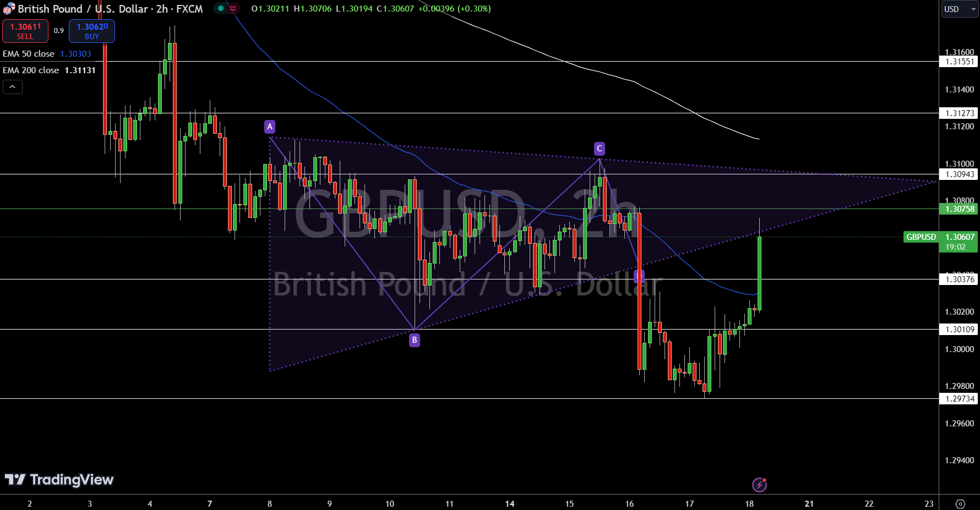
Task: Click the EMA 50 value 1.30303
Action: [75, 54]
